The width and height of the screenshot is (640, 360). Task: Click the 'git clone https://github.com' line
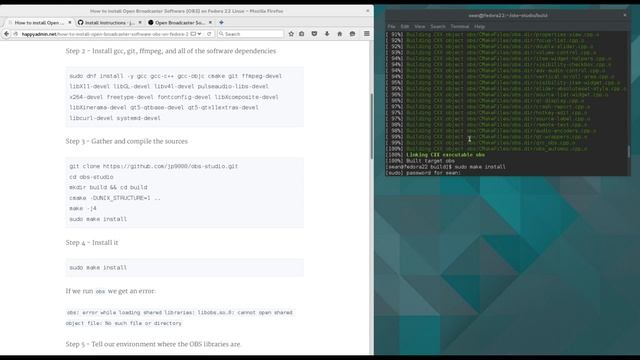click(x=153, y=166)
